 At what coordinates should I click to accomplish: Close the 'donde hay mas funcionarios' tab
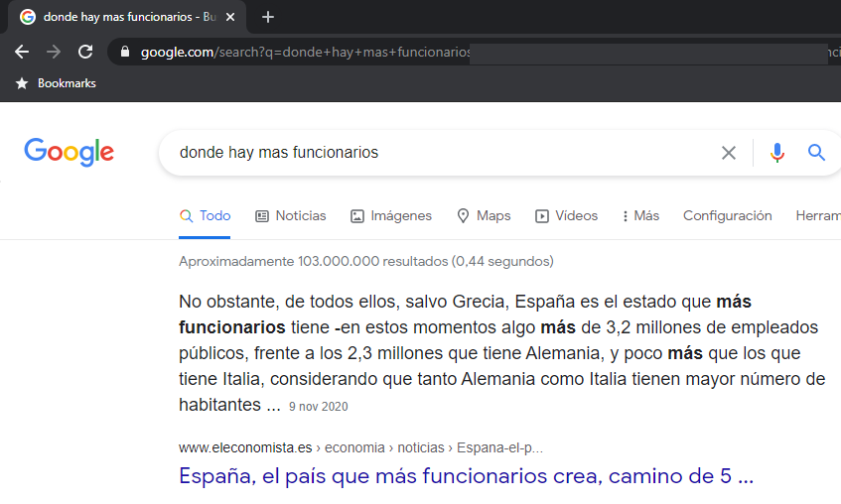pos(230,17)
